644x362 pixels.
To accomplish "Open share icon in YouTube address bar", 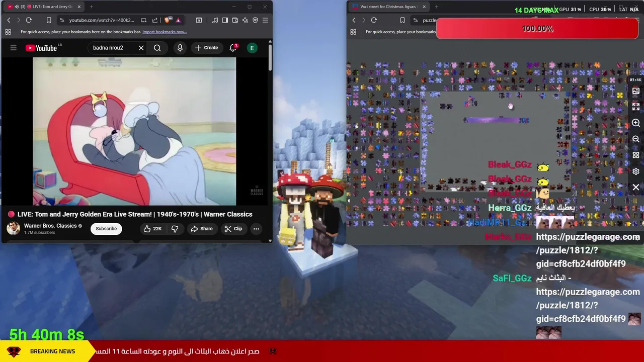I will click(x=155, y=20).
